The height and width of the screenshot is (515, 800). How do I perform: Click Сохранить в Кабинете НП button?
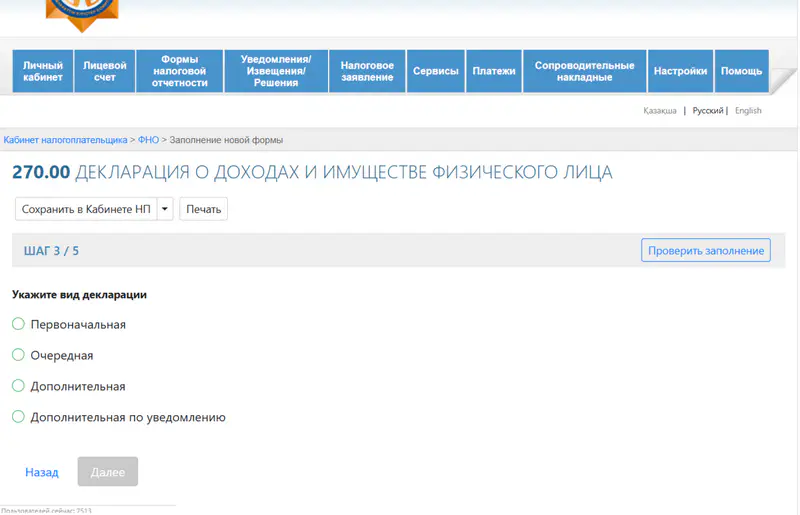86,209
